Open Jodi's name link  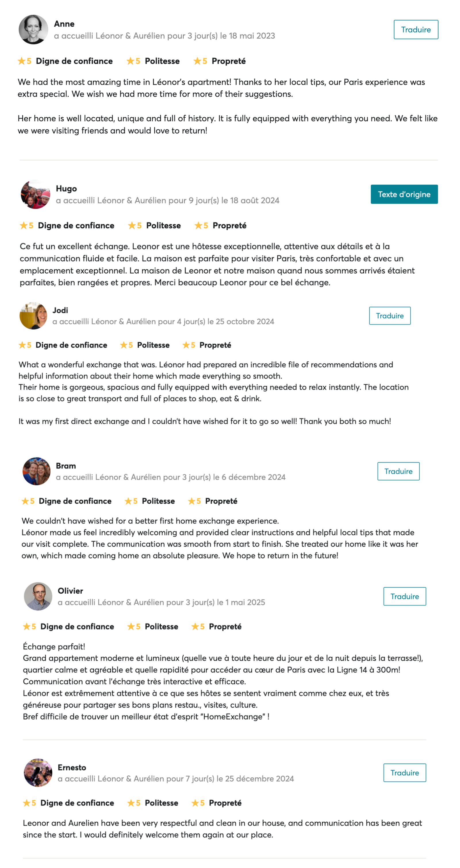pos(60,310)
